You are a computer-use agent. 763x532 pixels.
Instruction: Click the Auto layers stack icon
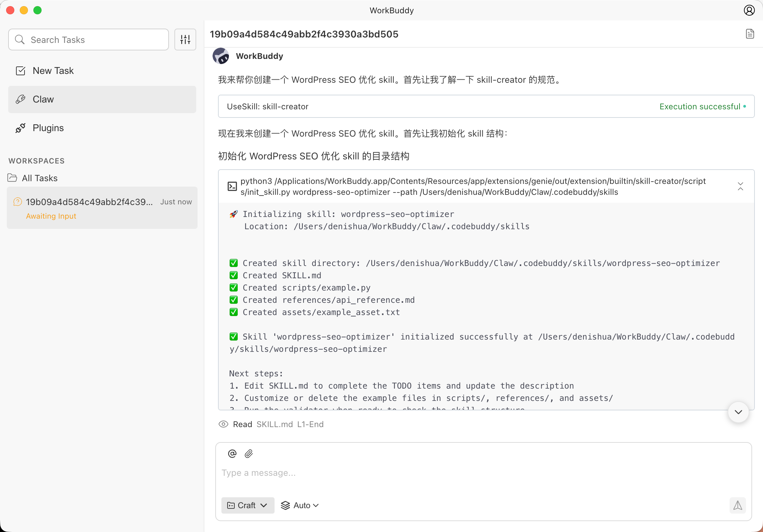click(285, 505)
